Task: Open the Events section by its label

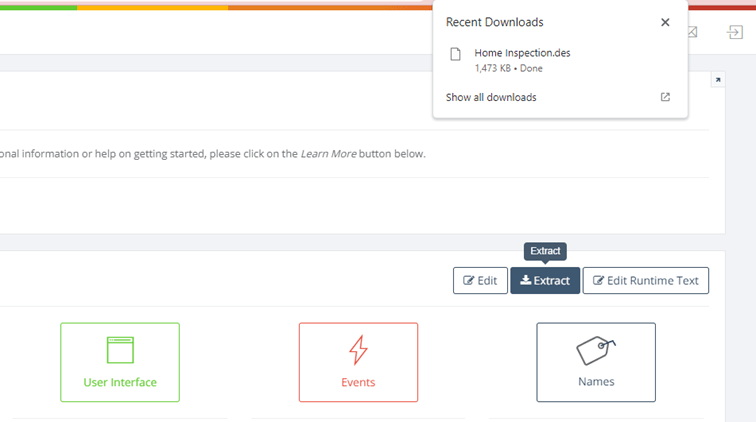Action: [358, 382]
